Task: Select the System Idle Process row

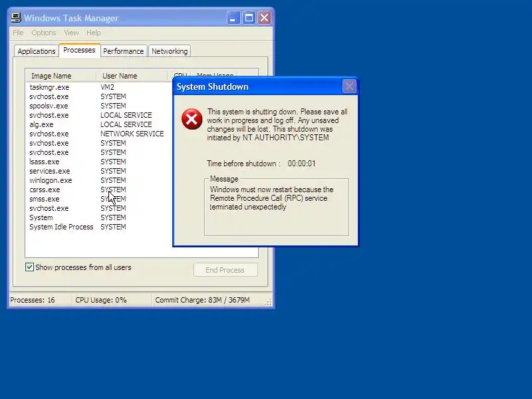Action: tap(100, 227)
